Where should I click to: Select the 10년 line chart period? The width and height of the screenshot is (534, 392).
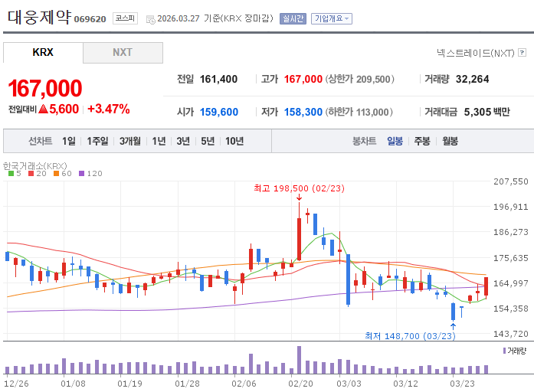coord(234,141)
